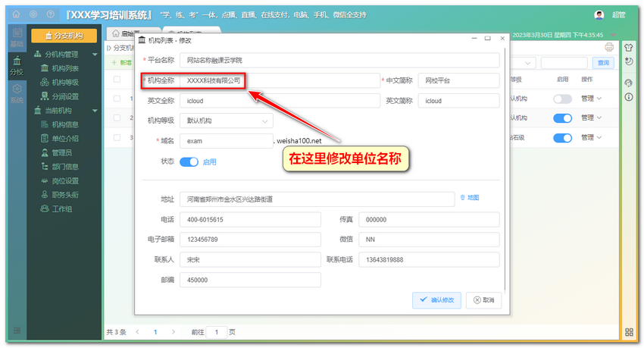
Task: Open help question mark icon in header
Action: [50, 14]
